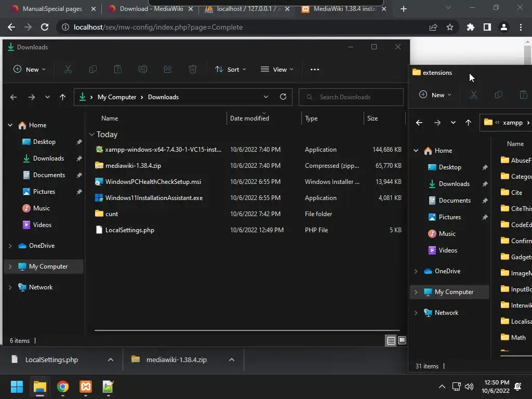Open Sort dropdown in Downloads window
The image size is (532, 399).
[x=231, y=69]
